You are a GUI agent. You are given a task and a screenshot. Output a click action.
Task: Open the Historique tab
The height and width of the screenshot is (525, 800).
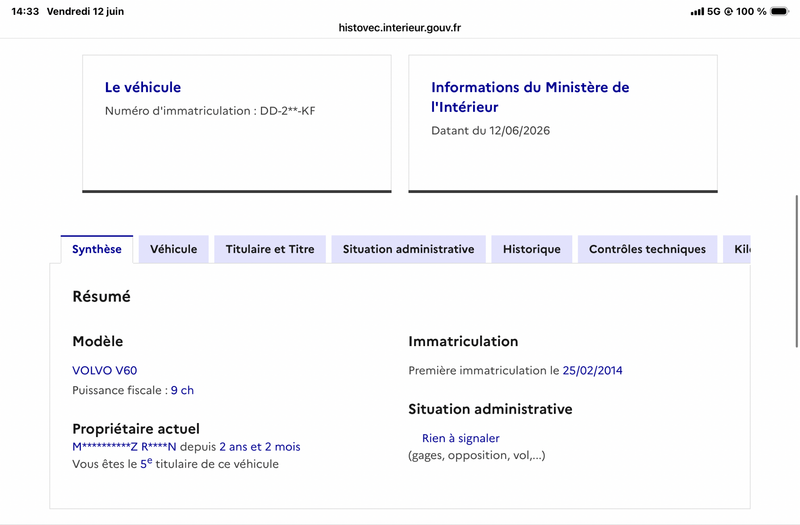(x=532, y=249)
